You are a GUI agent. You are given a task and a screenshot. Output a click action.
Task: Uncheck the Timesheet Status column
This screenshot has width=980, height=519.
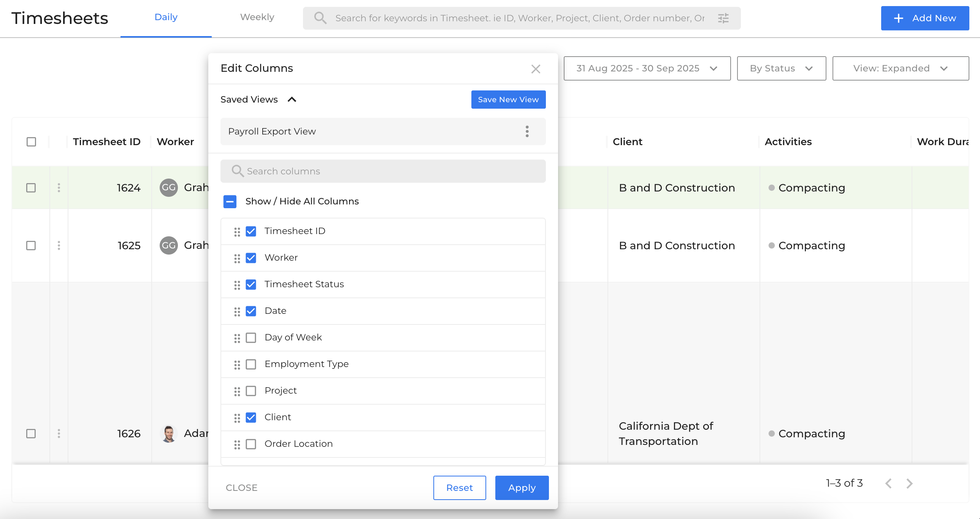click(x=251, y=284)
